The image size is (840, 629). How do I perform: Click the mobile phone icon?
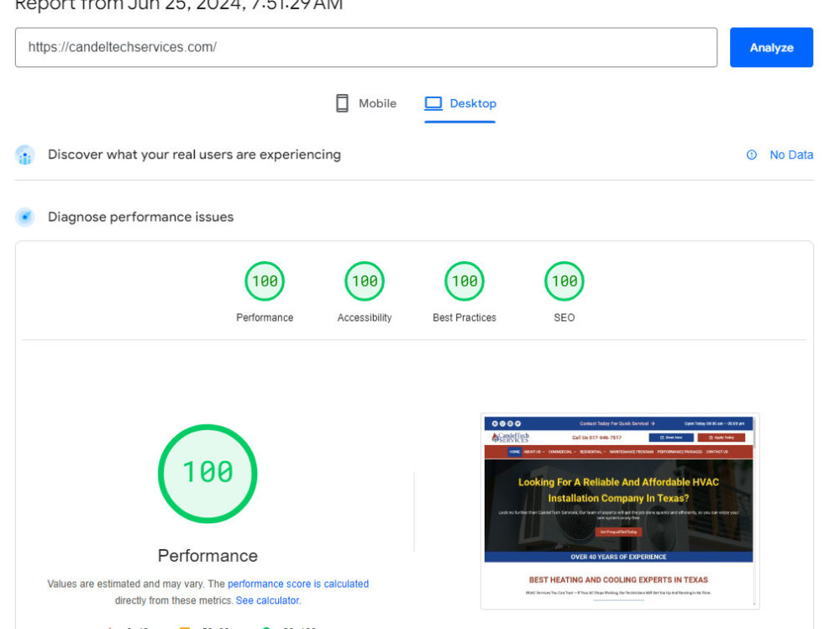tap(342, 103)
